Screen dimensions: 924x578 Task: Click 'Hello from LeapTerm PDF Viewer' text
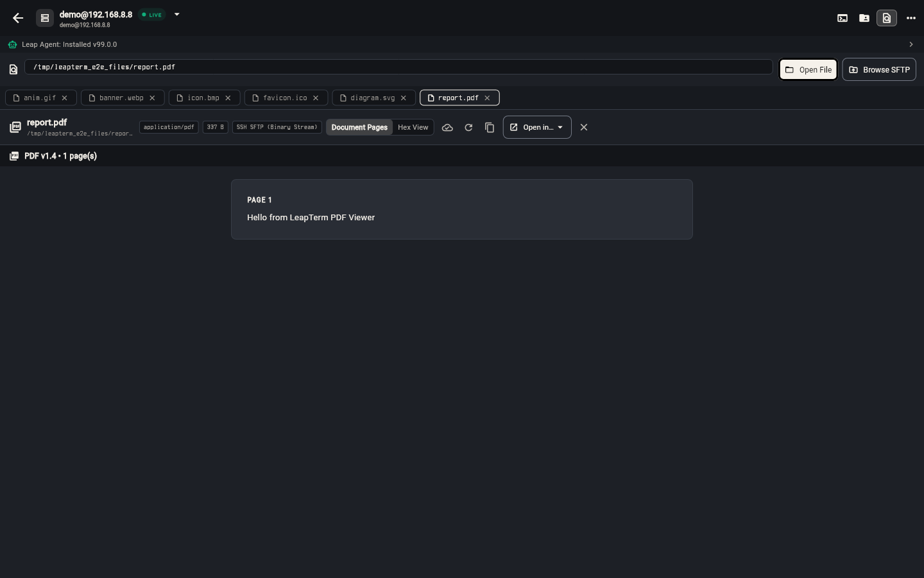[311, 218]
